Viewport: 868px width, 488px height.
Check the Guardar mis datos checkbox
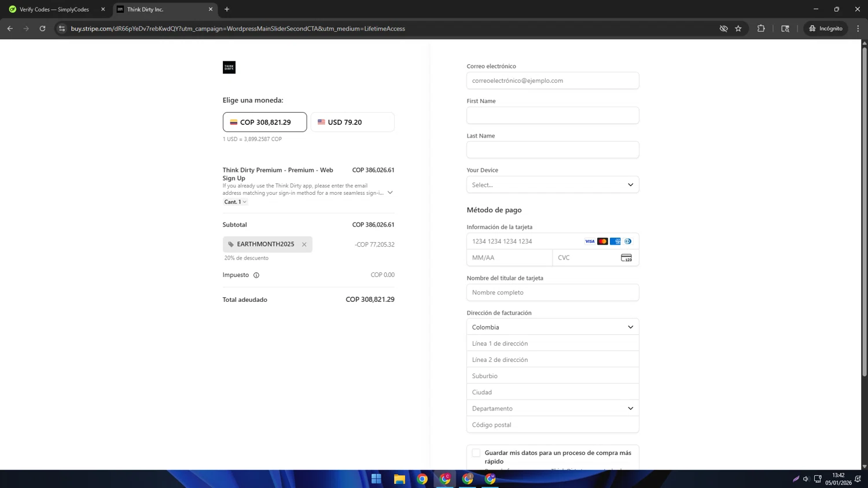[476, 453]
